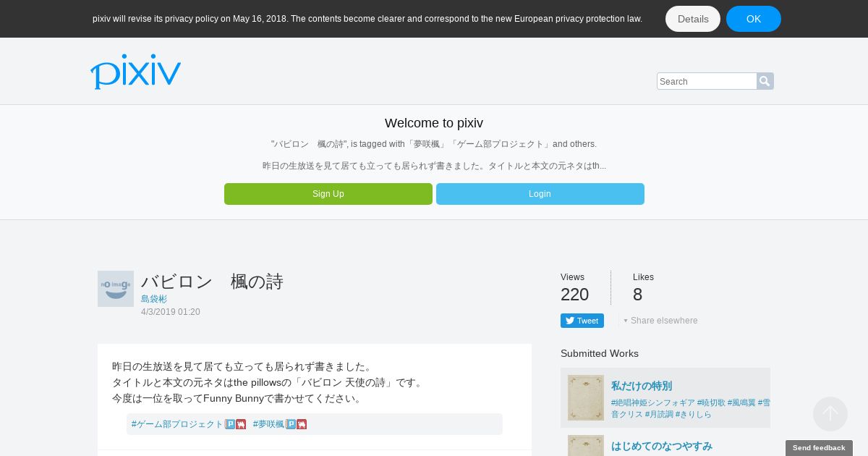This screenshot has width=868, height=456.
Task: Open privacy policy Details
Action: click(693, 19)
